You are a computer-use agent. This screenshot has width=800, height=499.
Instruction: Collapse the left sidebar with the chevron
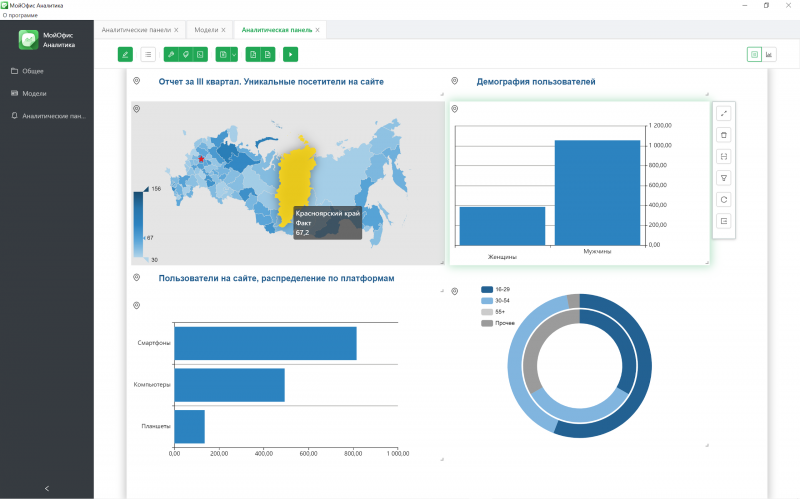click(47, 487)
